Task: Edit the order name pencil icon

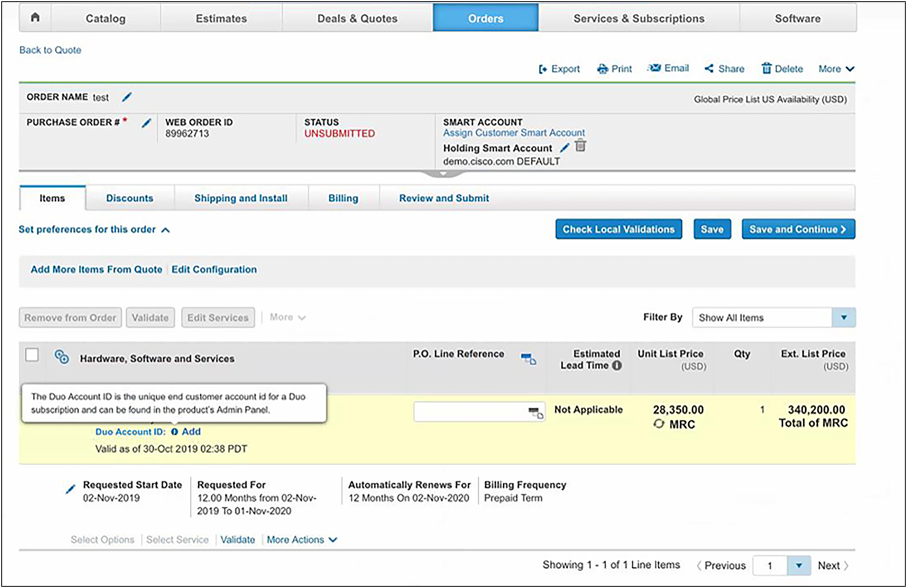Action: 127,97
